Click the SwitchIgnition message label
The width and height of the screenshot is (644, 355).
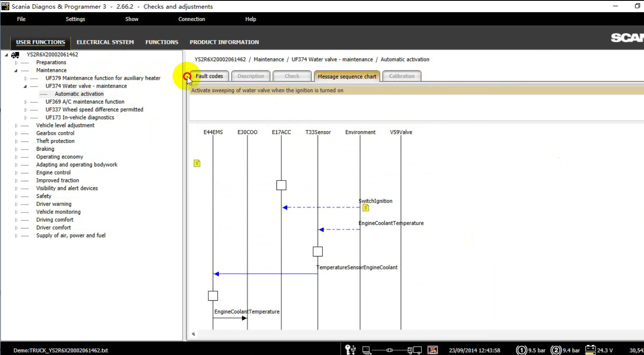click(x=375, y=201)
